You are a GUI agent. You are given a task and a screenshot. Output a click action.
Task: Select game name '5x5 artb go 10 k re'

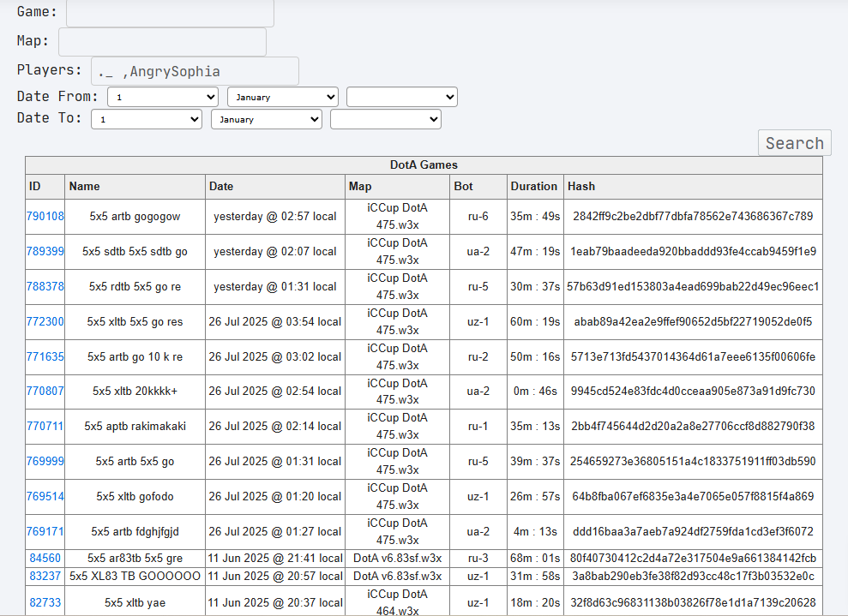pos(135,357)
